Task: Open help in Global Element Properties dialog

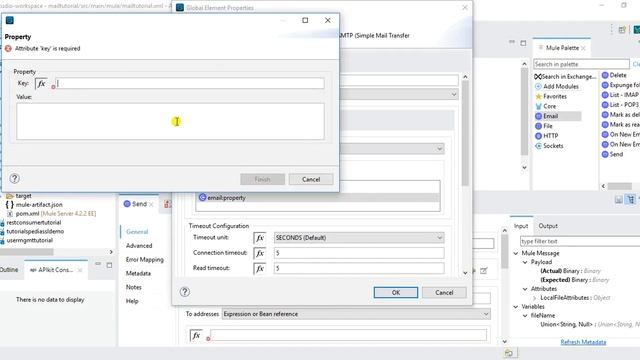Action: pyautogui.click(x=184, y=291)
